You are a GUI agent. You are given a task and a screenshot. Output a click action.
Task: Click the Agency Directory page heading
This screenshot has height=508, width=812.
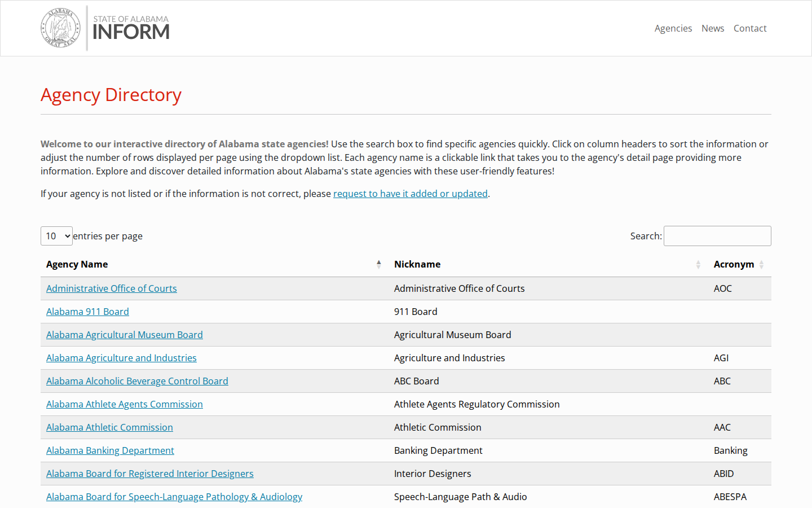(111, 95)
